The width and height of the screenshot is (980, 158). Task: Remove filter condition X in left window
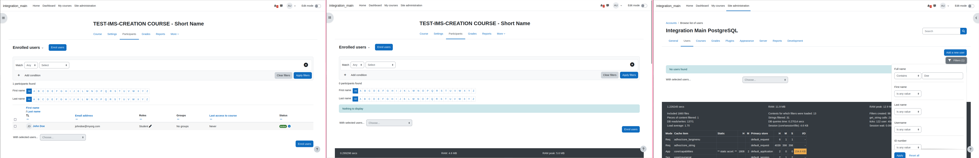tap(306, 65)
